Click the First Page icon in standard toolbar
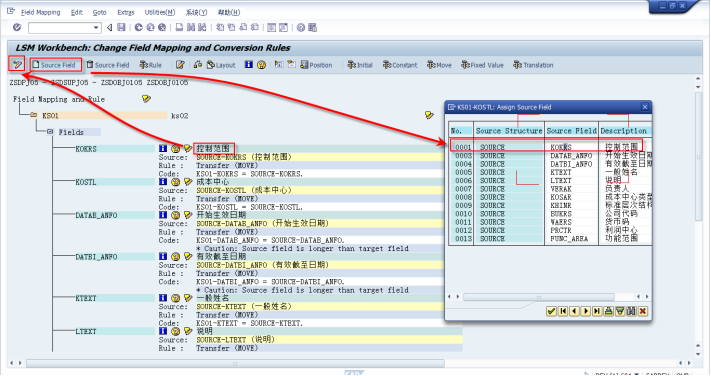 [x=220, y=28]
